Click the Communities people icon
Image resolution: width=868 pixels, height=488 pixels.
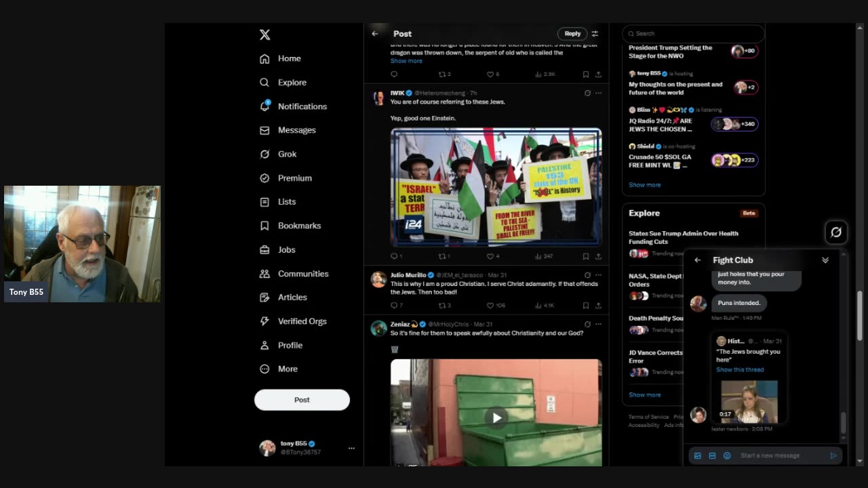[x=264, y=274]
